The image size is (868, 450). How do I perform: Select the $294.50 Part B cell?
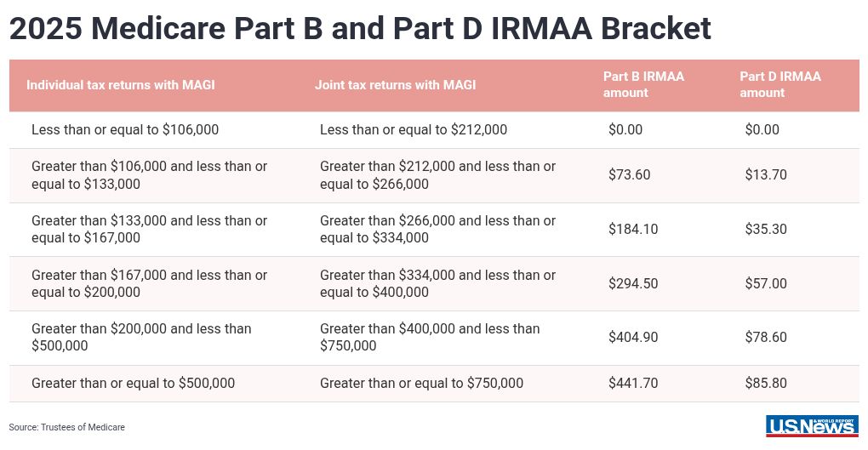[x=633, y=284]
